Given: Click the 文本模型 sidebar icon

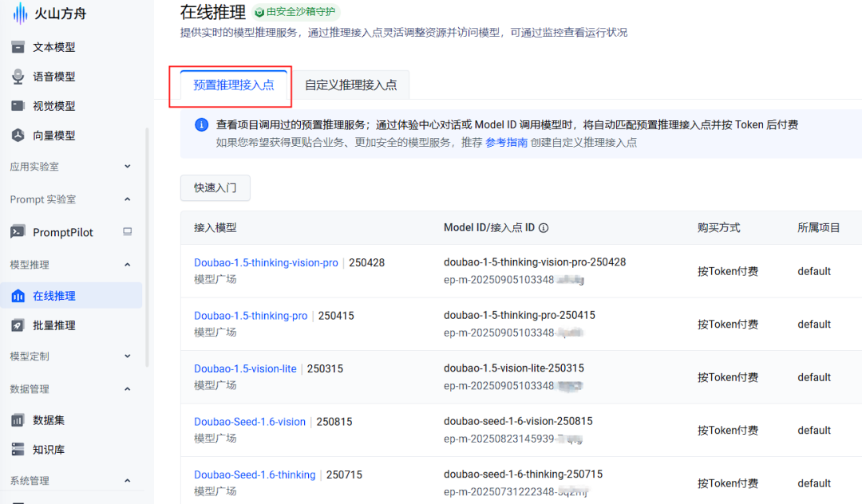Looking at the screenshot, I should point(18,47).
